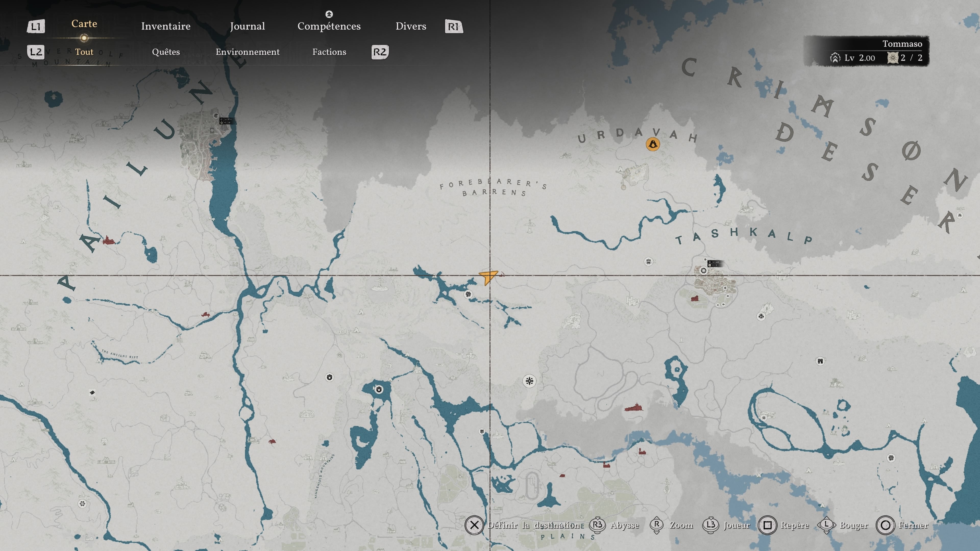Click the L2 filter button glyph
The width and height of the screenshot is (980, 551).
coord(36,52)
